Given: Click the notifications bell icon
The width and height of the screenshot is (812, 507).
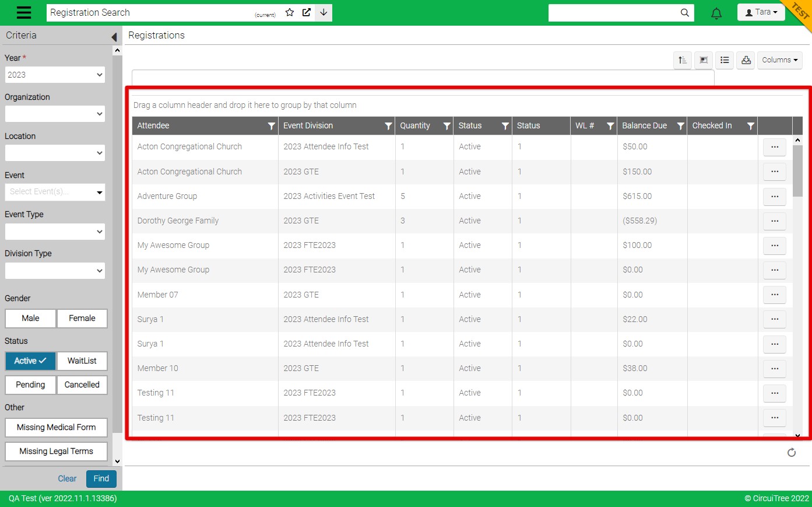Looking at the screenshot, I should [716, 13].
